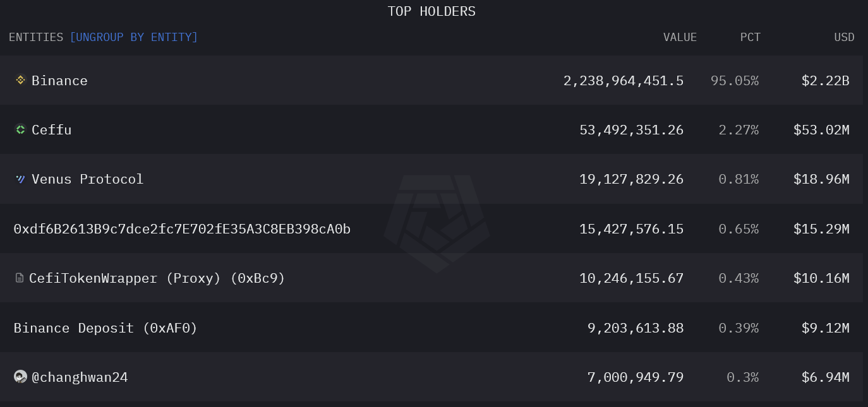The width and height of the screenshot is (868, 407).
Task: Click the Ceffu green logo icon
Action: click(20, 129)
